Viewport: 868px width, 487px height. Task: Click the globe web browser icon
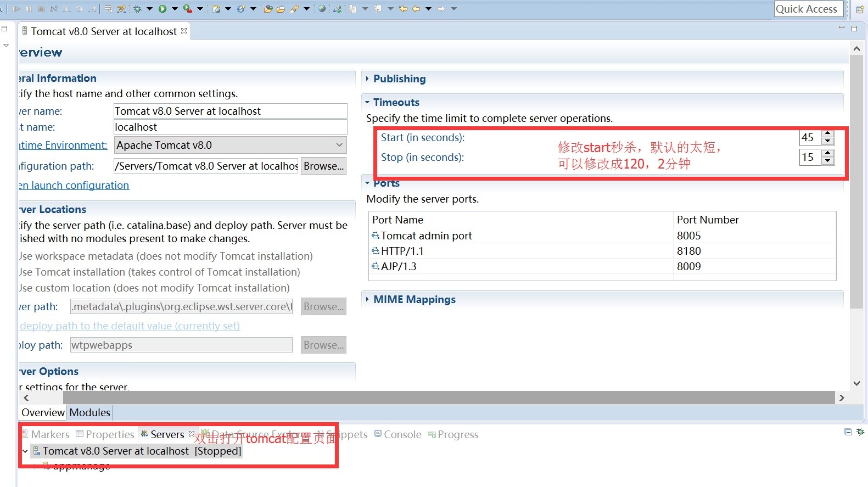pyautogui.click(x=322, y=9)
